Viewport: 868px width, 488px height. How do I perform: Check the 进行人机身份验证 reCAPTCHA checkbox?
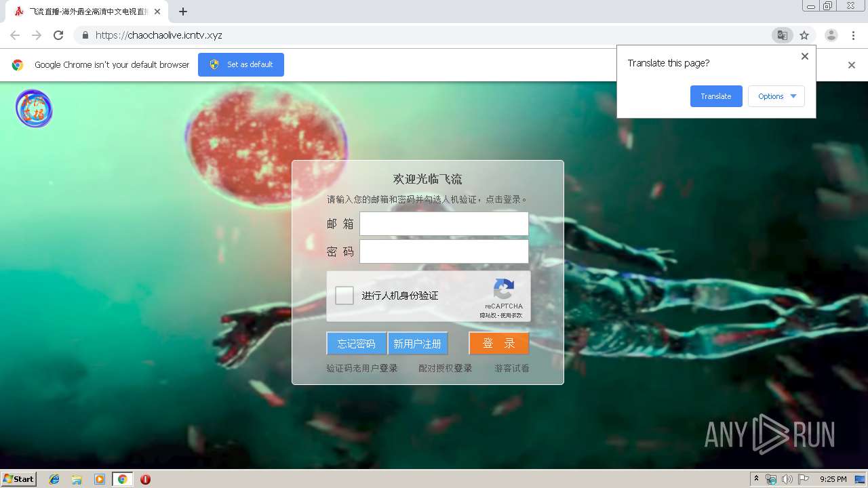click(x=344, y=296)
